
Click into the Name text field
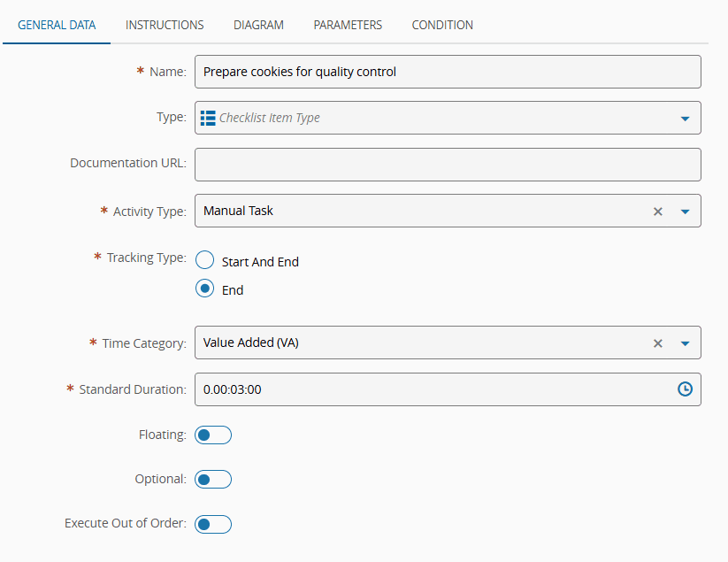[x=448, y=72]
